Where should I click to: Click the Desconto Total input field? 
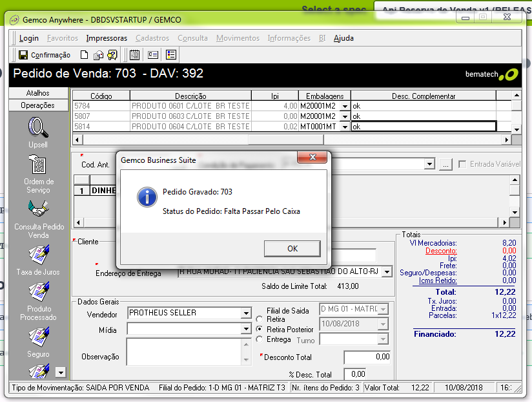pyautogui.click(x=367, y=357)
